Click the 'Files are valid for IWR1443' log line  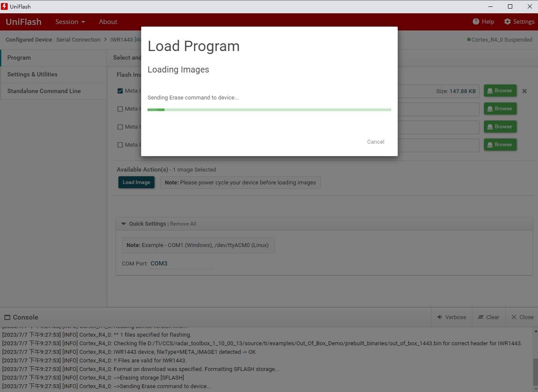click(x=94, y=361)
